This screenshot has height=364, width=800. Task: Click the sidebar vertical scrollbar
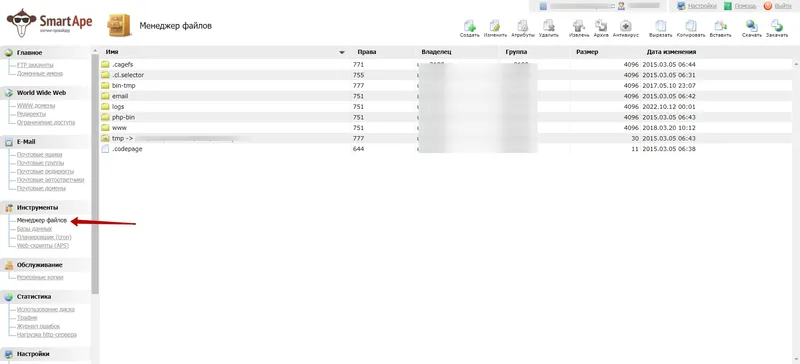[95, 174]
